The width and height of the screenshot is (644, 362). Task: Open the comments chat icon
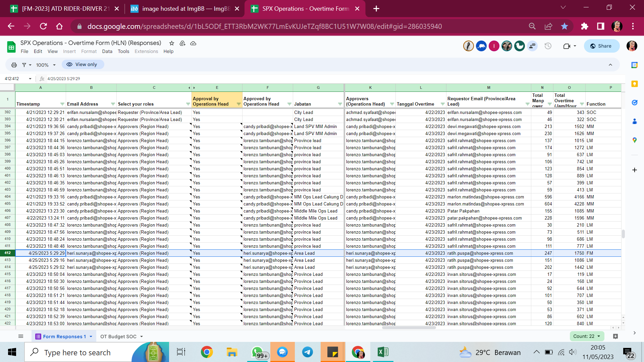tap(532, 46)
